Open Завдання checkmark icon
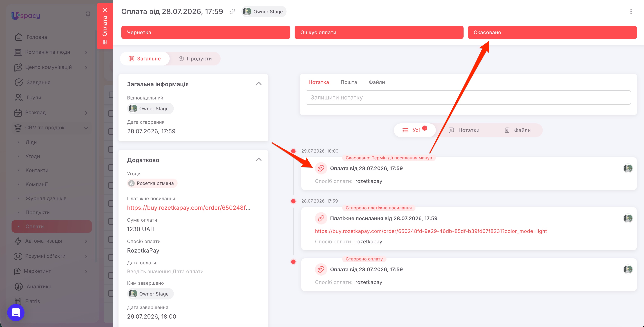 (19, 82)
